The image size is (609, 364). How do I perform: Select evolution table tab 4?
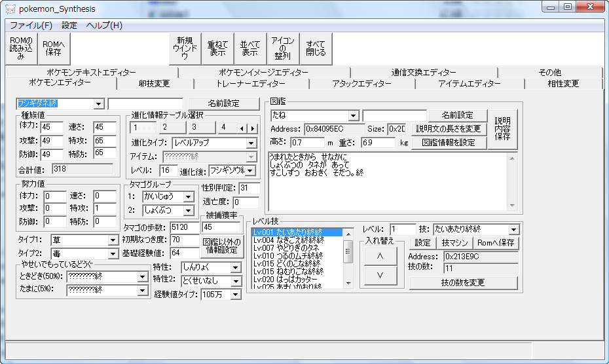tap(227, 128)
